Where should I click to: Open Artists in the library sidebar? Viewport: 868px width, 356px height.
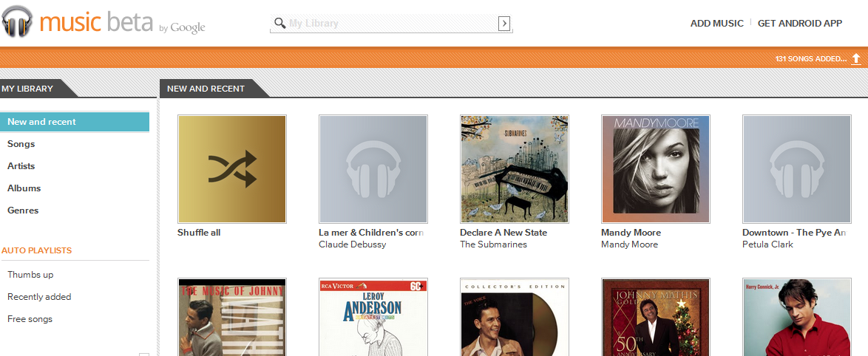coord(21,166)
